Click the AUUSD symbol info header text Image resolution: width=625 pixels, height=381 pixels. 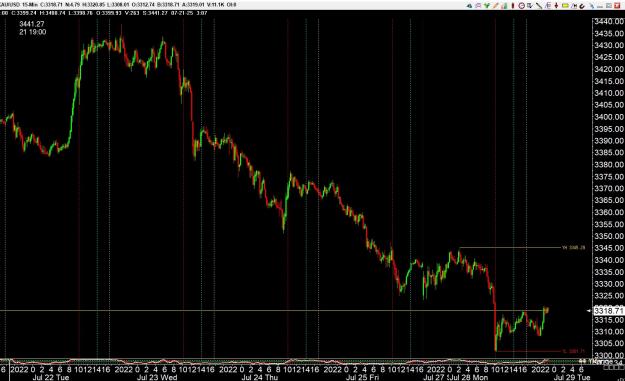pos(118,5)
